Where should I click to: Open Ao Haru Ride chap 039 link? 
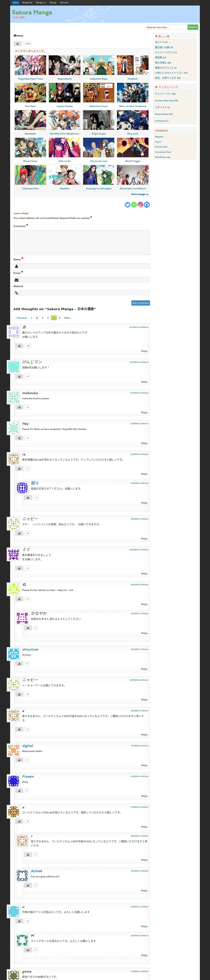[x=166, y=100]
